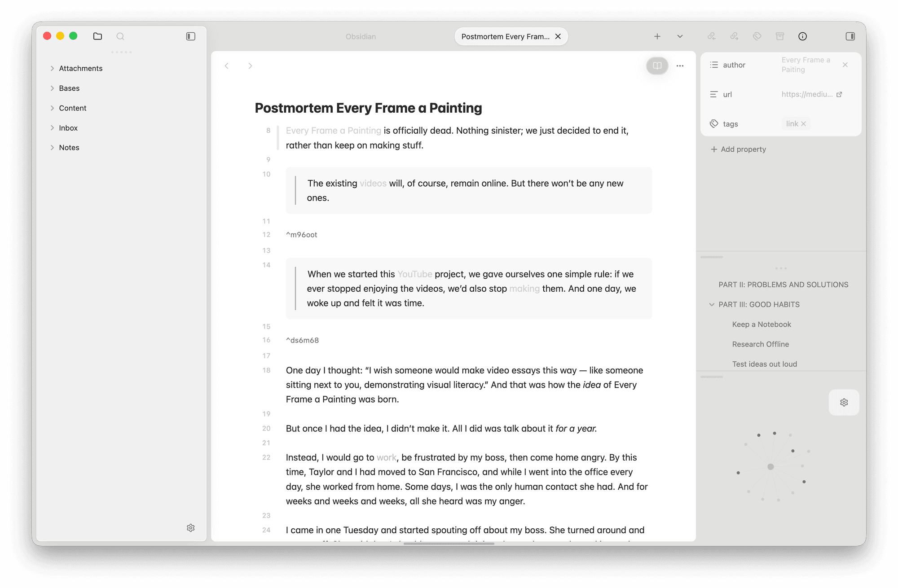Click the tags property icon
The image size is (898, 588).
point(714,123)
